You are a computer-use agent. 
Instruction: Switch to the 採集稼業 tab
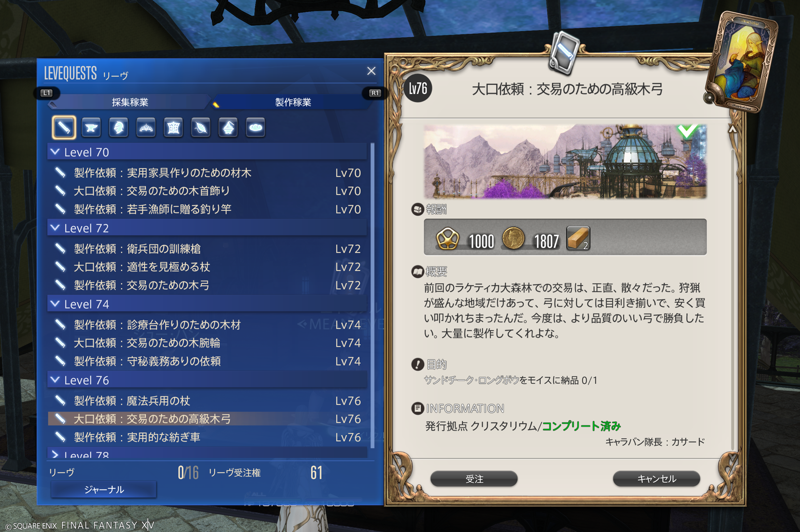(x=130, y=102)
